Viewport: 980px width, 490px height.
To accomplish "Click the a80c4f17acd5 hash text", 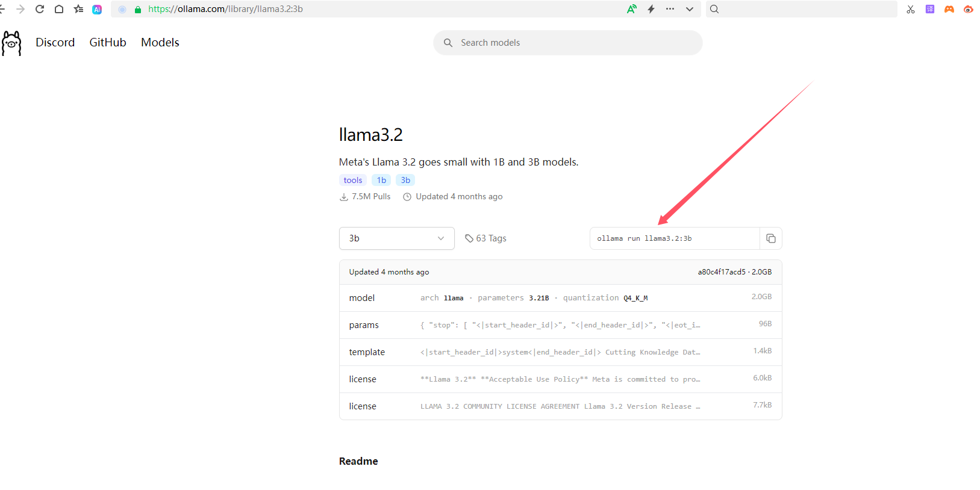I will (x=722, y=272).
